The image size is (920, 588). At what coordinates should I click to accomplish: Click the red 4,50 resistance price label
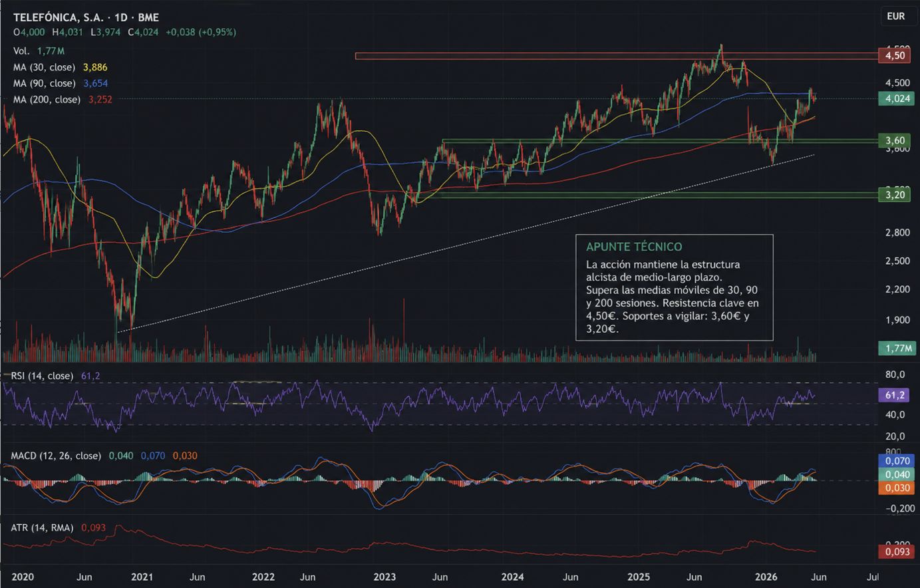[x=896, y=55]
